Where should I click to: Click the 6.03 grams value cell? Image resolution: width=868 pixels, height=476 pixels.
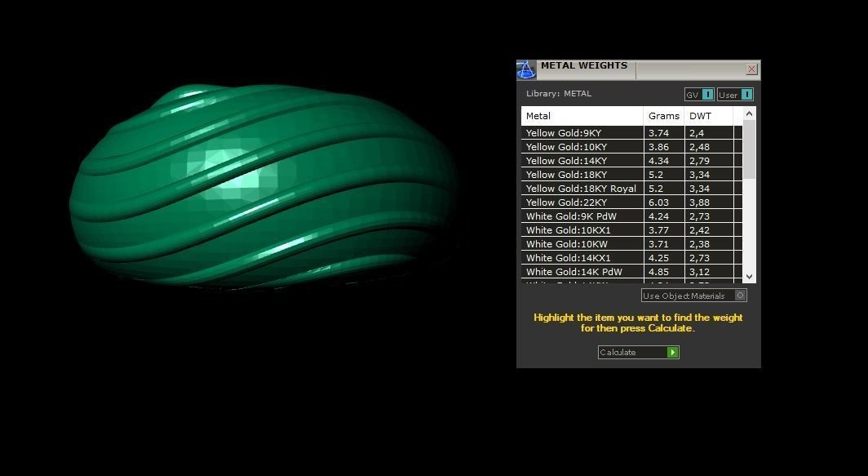pyautogui.click(x=664, y=202)
